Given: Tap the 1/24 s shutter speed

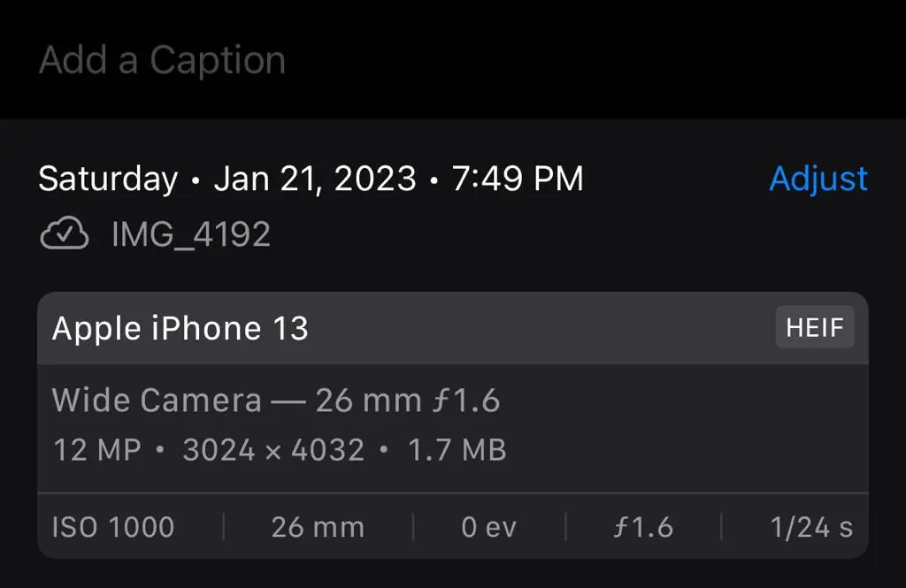Looking at the screenshot, I should tap(811, 528).
